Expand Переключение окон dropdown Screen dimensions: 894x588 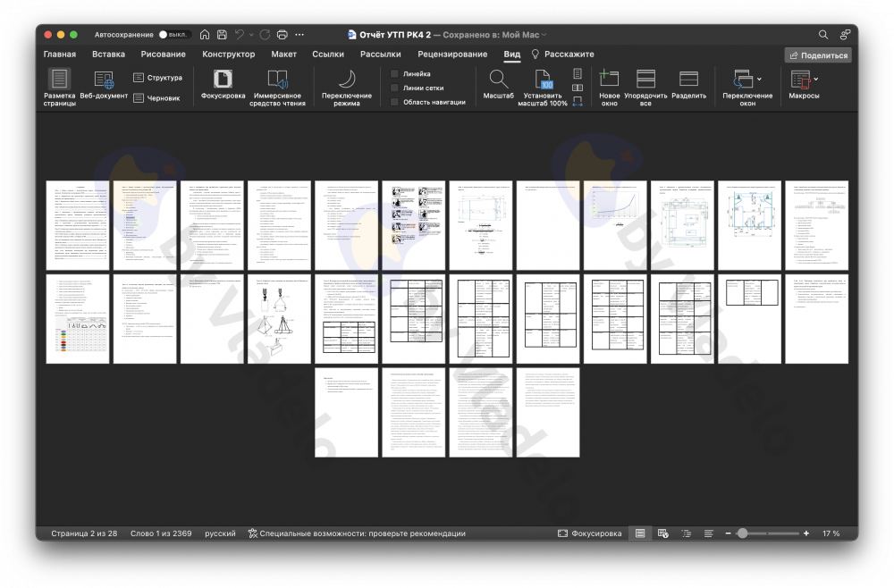[759, 80]
